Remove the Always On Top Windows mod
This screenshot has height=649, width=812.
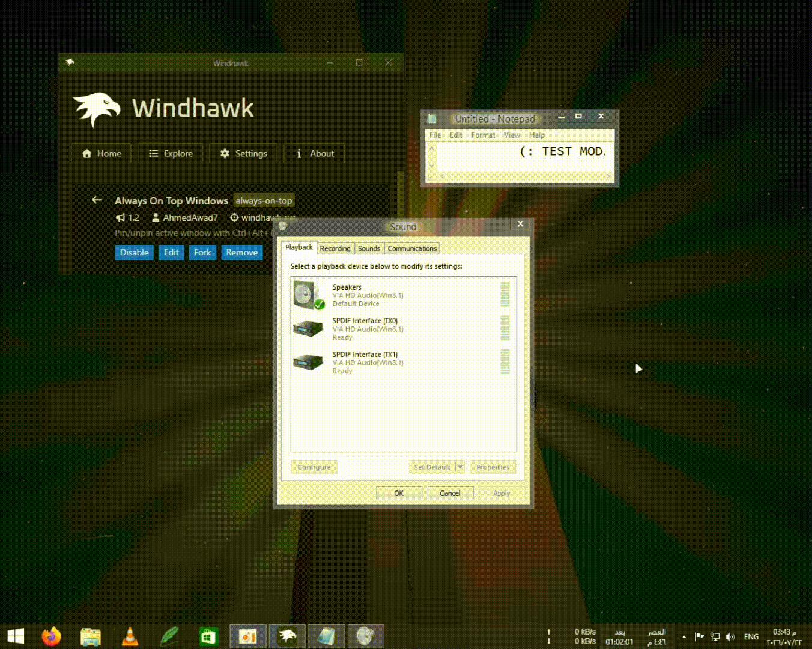point(242,252)
